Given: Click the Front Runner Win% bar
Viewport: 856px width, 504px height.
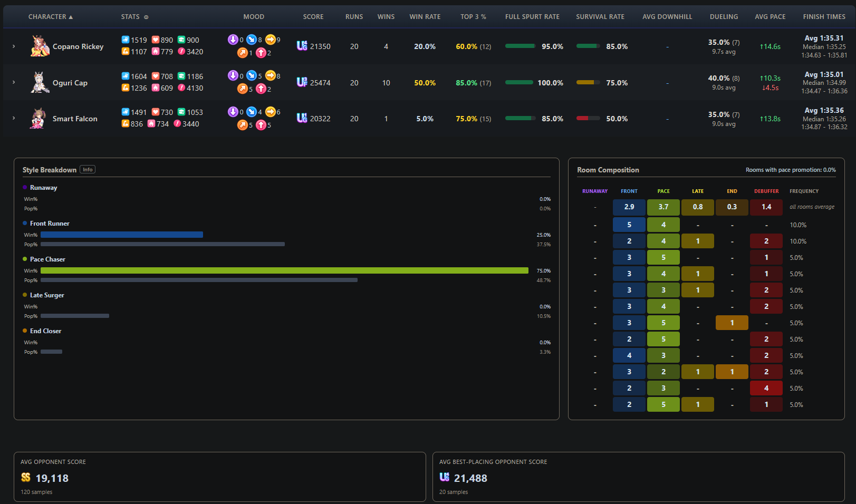Looking at the screenshot, I should (x=122, y=235).
